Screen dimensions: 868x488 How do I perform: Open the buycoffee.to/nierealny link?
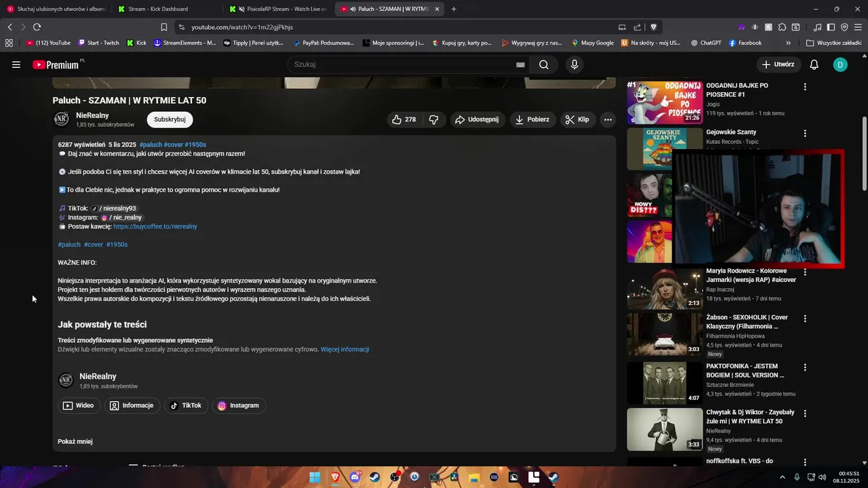point(155,226)
